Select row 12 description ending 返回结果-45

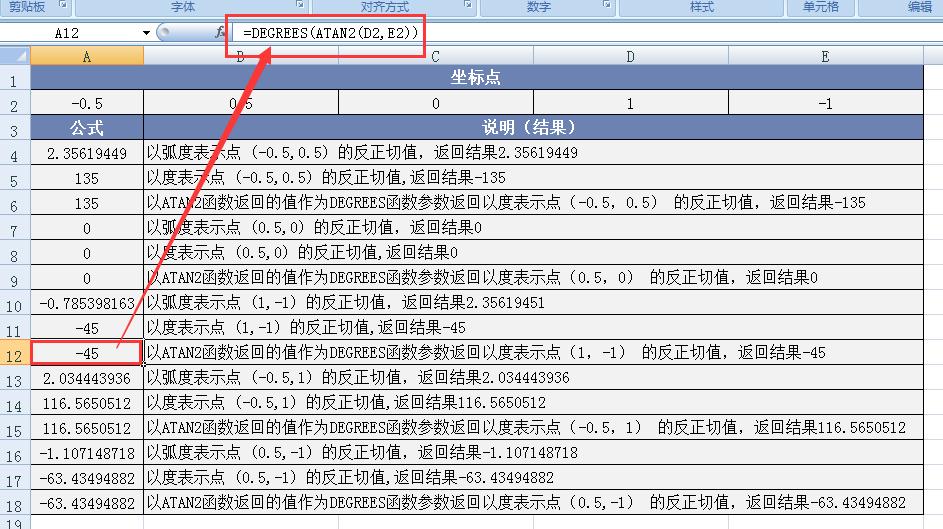[533, 353]
